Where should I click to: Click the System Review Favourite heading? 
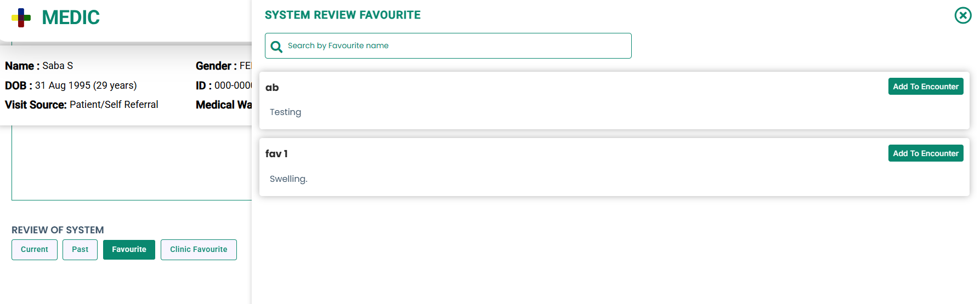point(343,15)
